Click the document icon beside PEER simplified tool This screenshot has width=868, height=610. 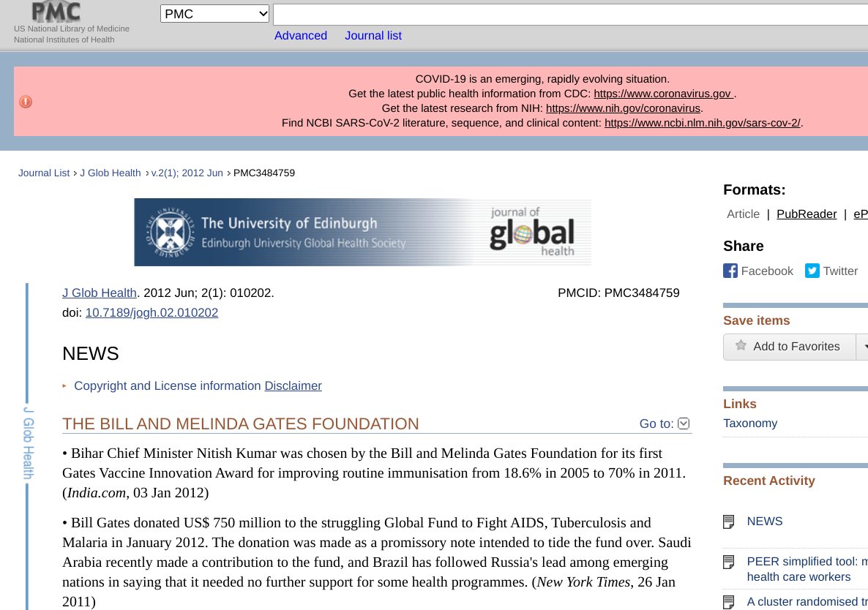pos(728,562)
